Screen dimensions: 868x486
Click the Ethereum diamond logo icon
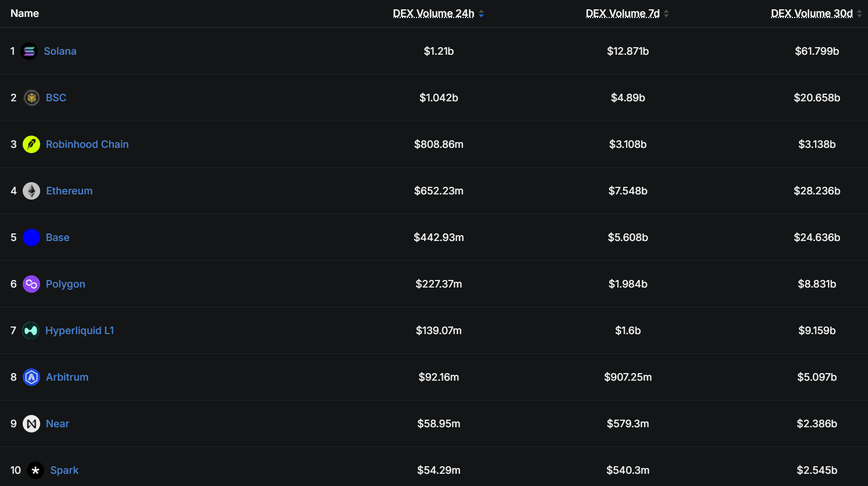coord(31,191)
